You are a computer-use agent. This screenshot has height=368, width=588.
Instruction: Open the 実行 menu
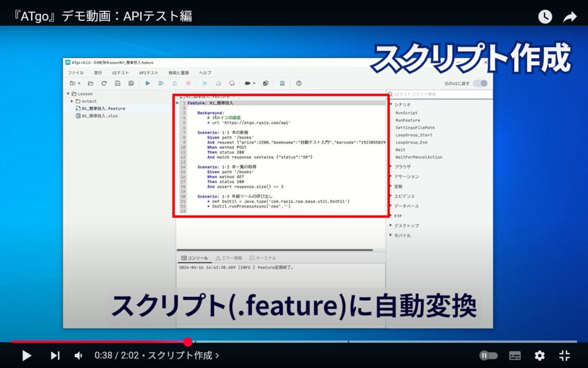point(98,73)
